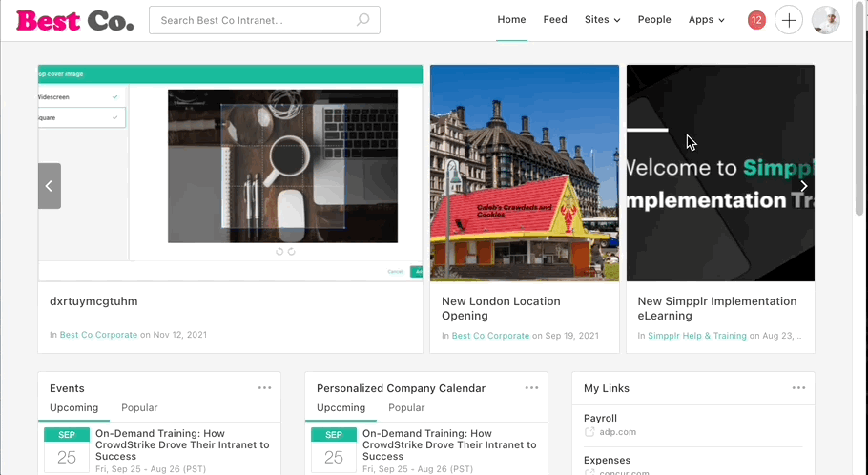The height and width of the screenshot is (475, 868).
Task: Expand the Sites dropdown menu
Action: click(602, 20)
